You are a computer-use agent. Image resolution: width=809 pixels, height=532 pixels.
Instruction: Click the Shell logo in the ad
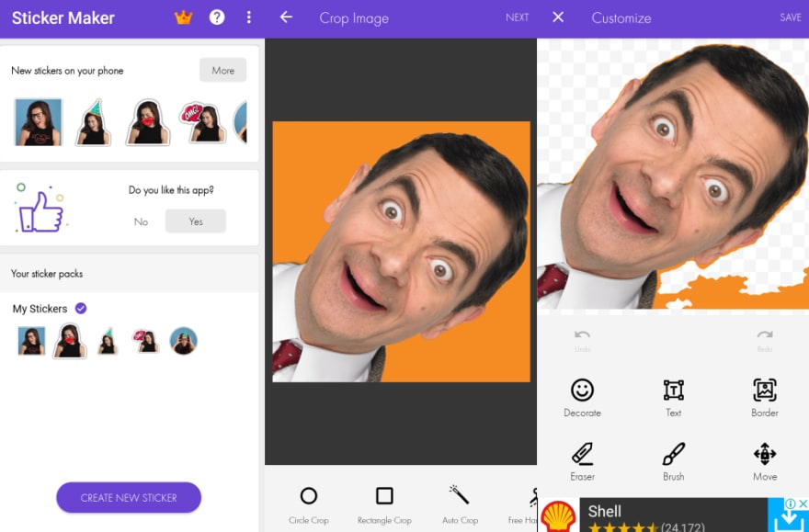click(558, 515)
